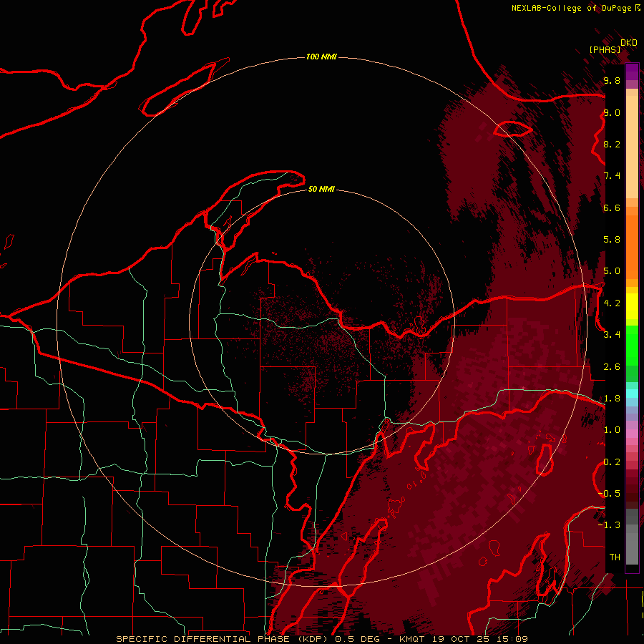
Task: Click the 3.4 value on the color scale
Action: 612,335
